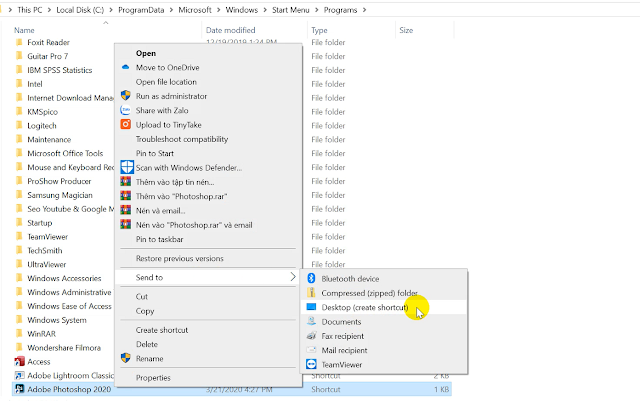Expand breadcrumb arrow after Local Disk (C:)
Viewport: 640px width, 401px height.
coord(111,10)
